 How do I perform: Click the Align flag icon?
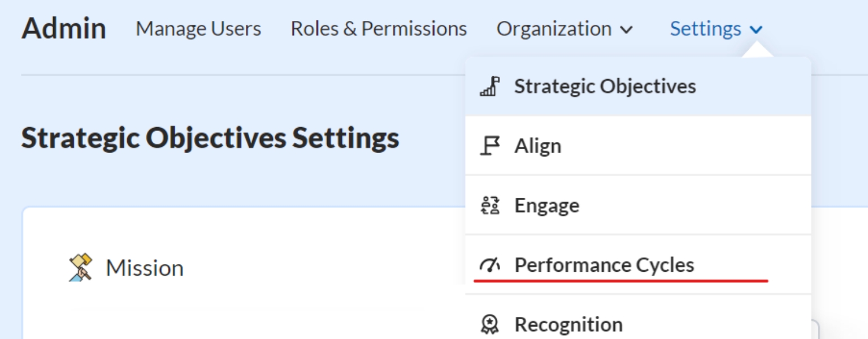[489, 146]
